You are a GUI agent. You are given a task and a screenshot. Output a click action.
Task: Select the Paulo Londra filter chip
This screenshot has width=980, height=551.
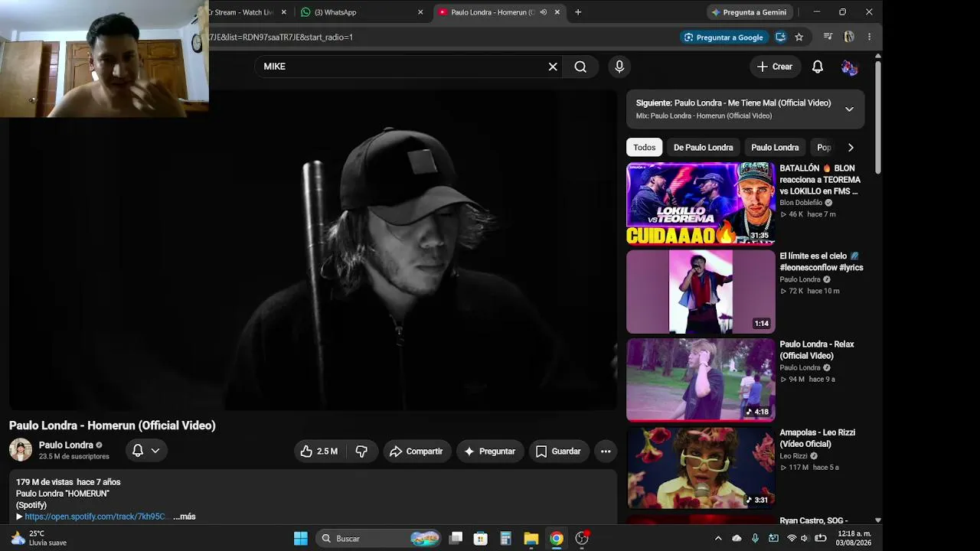click(x=775, y=148)
